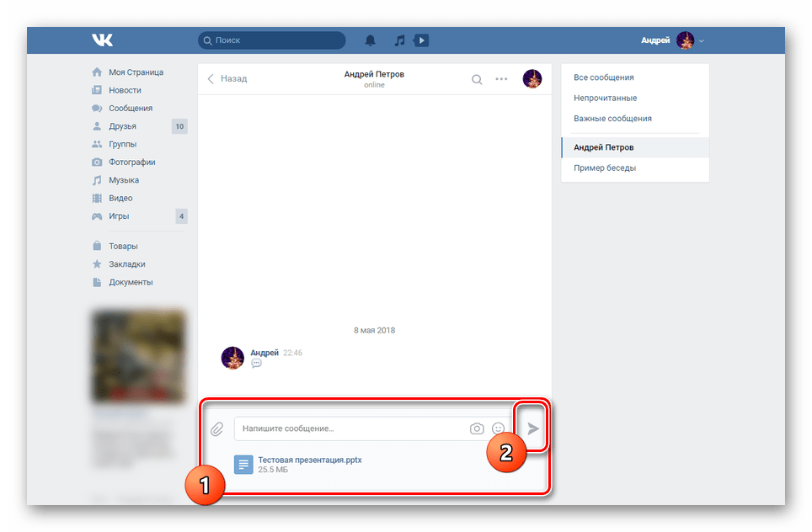Image resolution: width=812 pixels, height=532 pixels.
Task: Open the emoji smiley picker
Action: [498, 428]
